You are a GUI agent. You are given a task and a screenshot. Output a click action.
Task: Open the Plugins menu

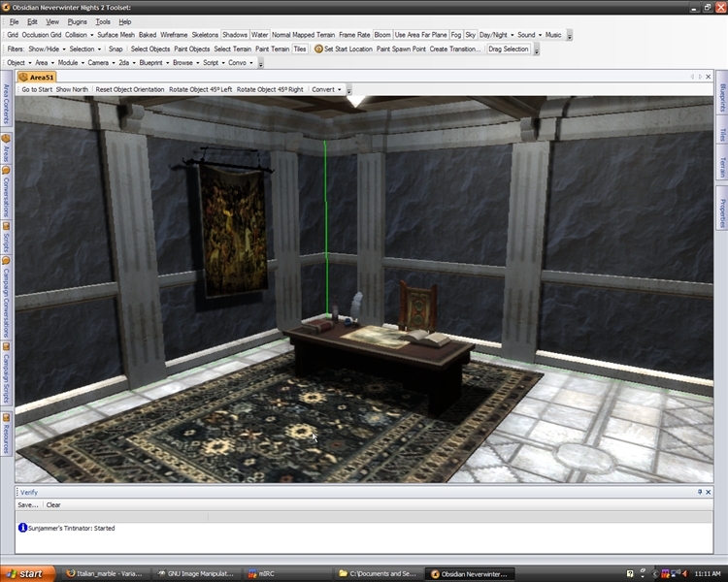point(78,21)
